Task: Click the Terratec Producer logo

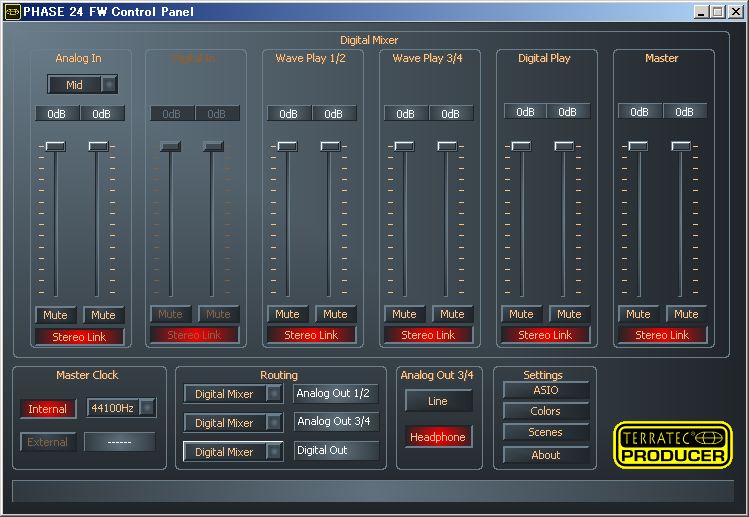Action: (673, 445)
